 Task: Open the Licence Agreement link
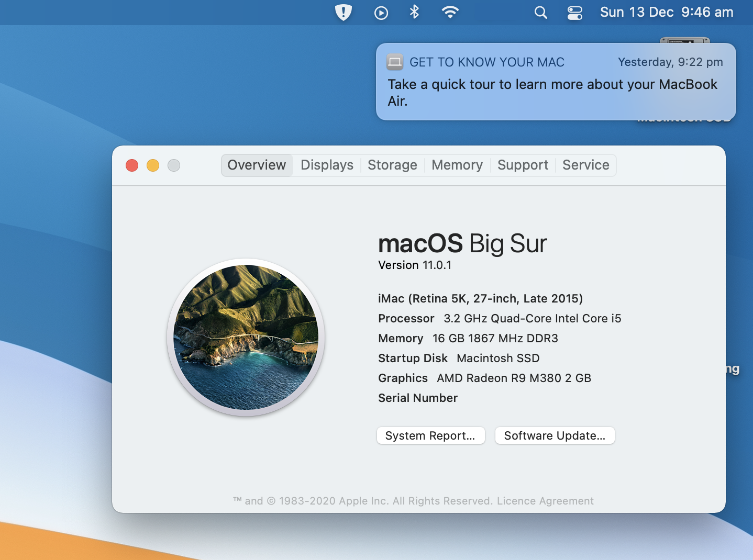pos(545,501)
